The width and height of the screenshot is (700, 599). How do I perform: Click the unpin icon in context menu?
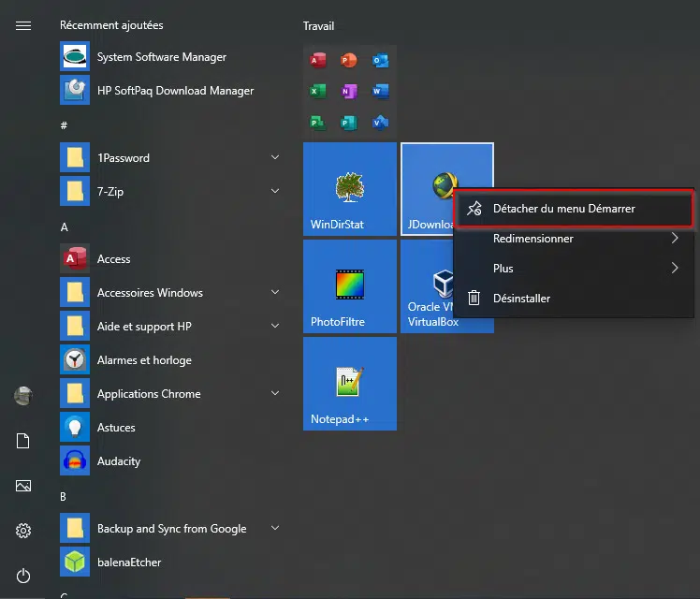click(x=474, y=209)
